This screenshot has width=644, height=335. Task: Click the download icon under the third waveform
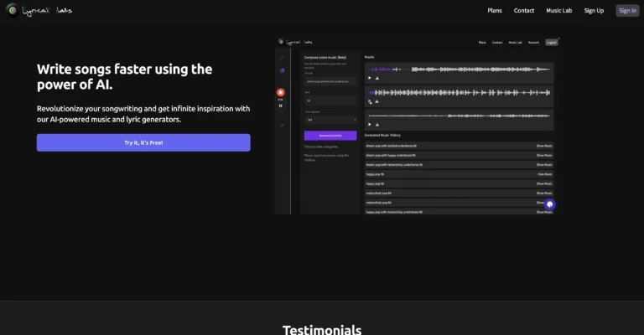[x=377, y=126]
